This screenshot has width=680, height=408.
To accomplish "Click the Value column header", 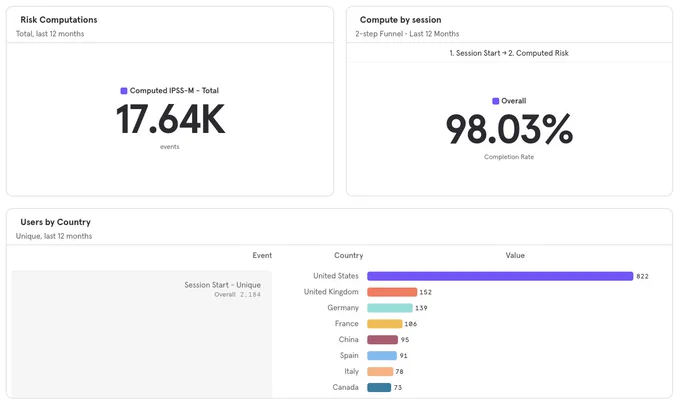I will [x=515, y=255].
